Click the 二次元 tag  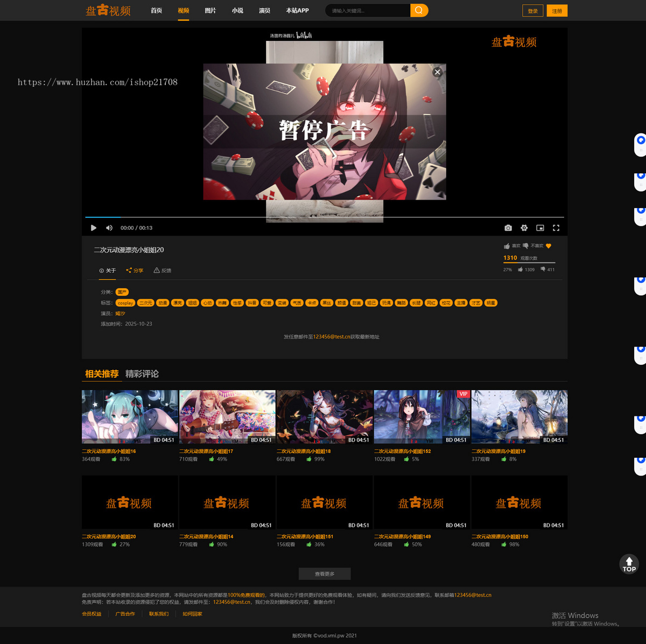145,303
